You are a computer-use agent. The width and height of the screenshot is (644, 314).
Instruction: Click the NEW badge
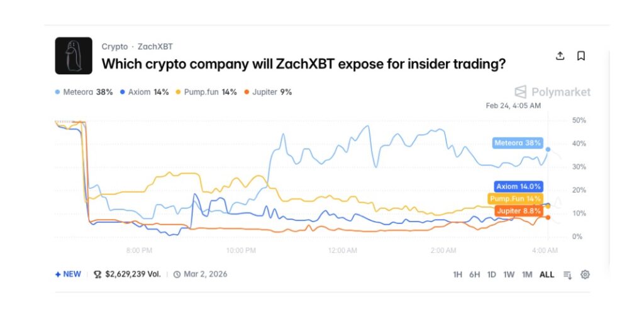(x=69, y=274)
